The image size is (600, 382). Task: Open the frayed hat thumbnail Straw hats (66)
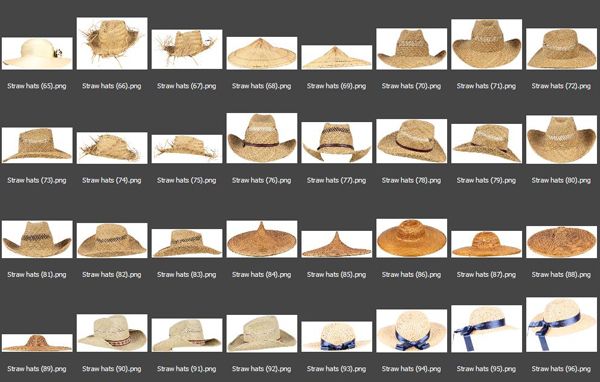(x=112, y=43)
